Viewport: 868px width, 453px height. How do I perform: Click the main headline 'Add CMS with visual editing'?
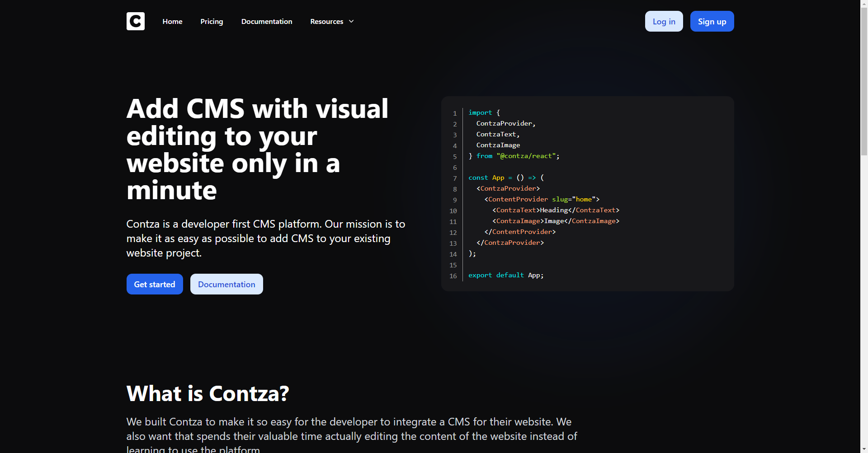(x=258, y=149)
